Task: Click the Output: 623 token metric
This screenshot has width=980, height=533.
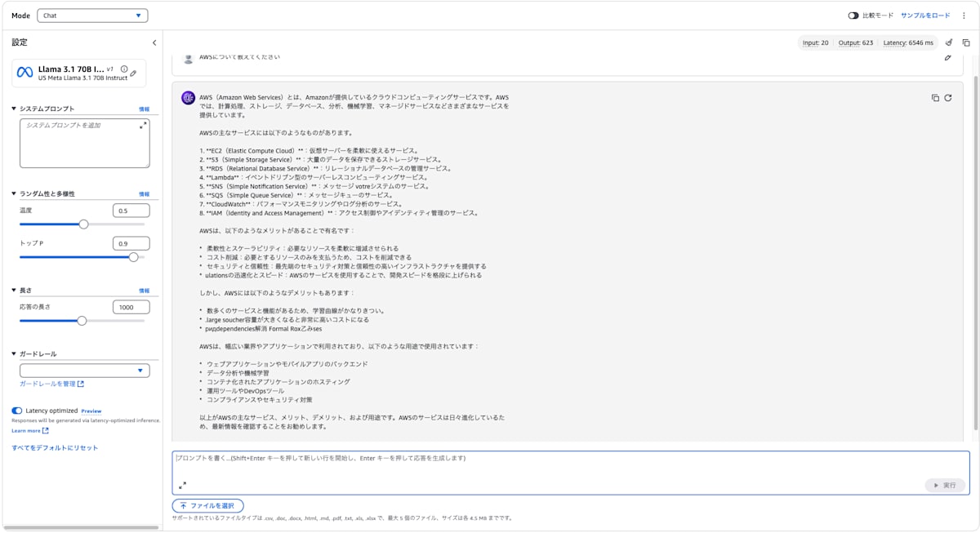Action: click(x=855, y=42)
